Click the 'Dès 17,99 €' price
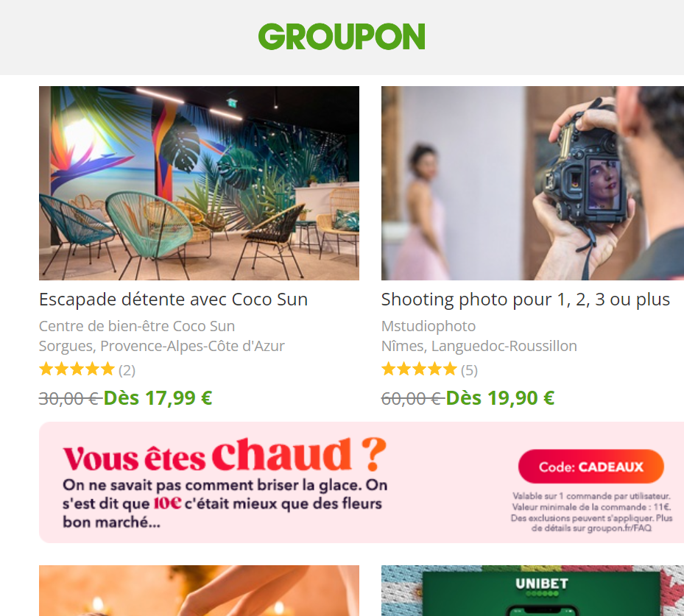Screen dimensions: 684x616 pyautogui.click(x=158, y=398)
